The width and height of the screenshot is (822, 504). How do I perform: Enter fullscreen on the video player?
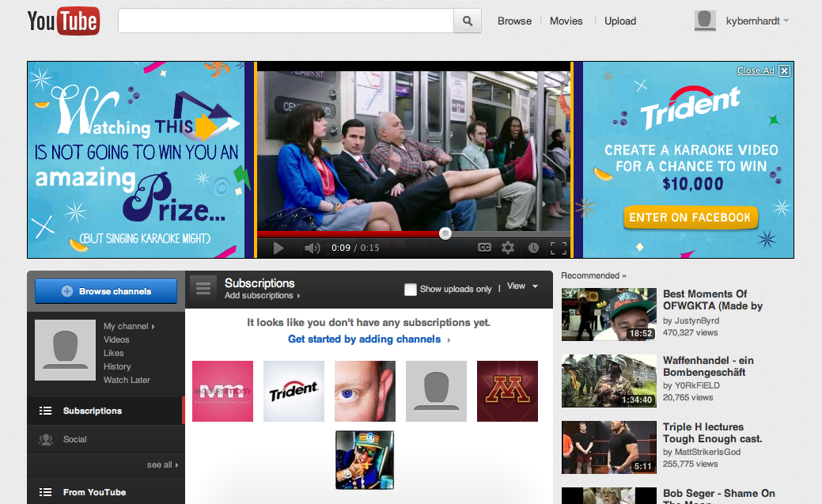coord(559,248)
